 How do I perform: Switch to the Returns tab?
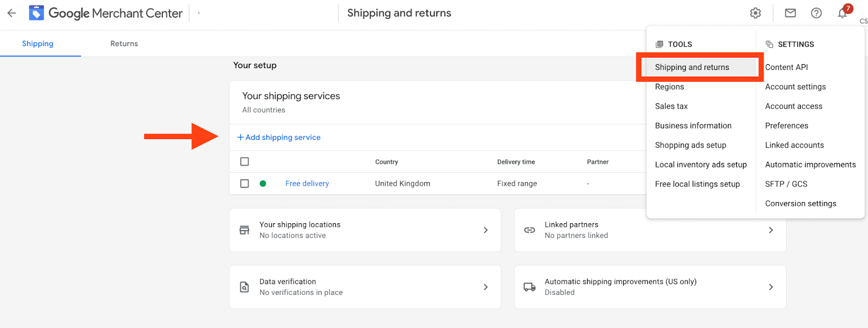coord(124,44)
